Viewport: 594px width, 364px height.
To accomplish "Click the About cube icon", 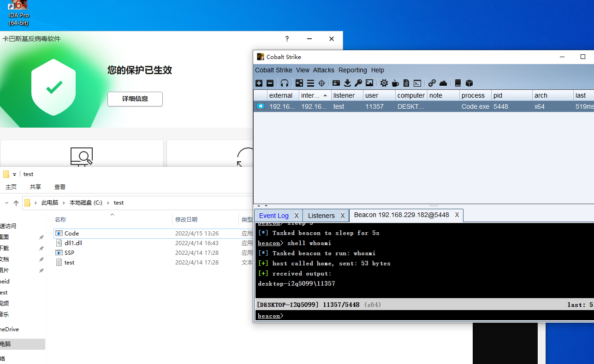I will 469,83.
